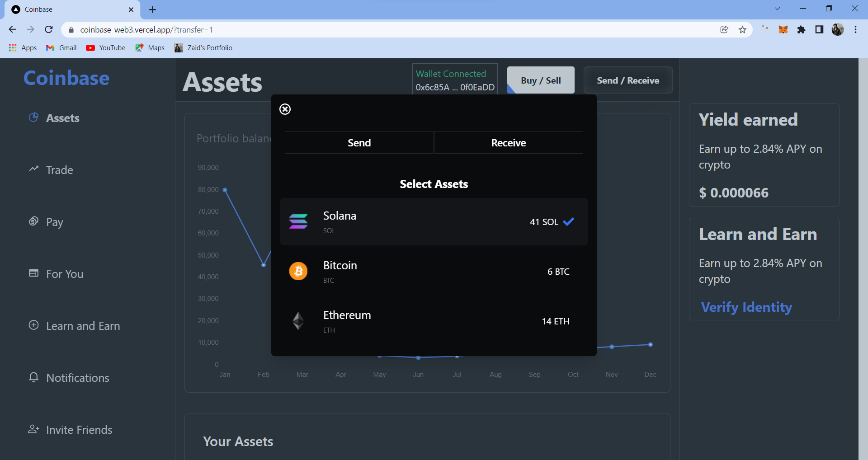Viewport: 868px width, 460px height.
Task: Open the Chrome profile avatar
Action: 838,30
